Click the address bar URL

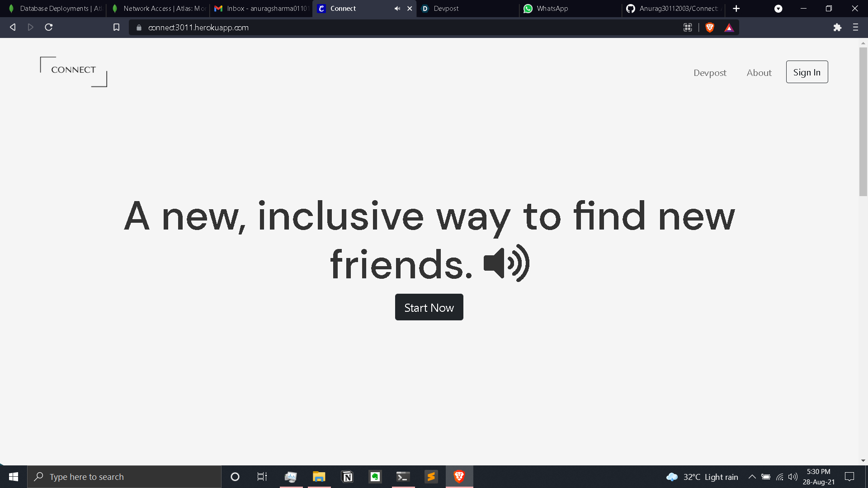198,28
